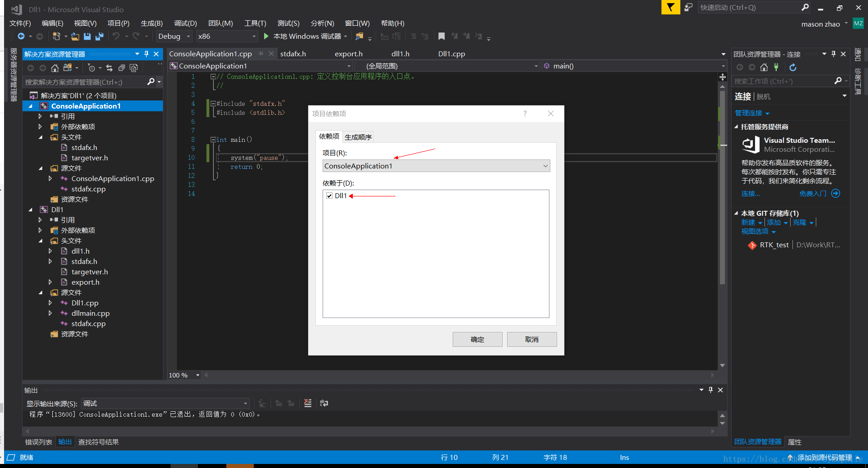Click the Sync with Active Document icon
This screenshot has height=468, width=868.
point(109,68)
